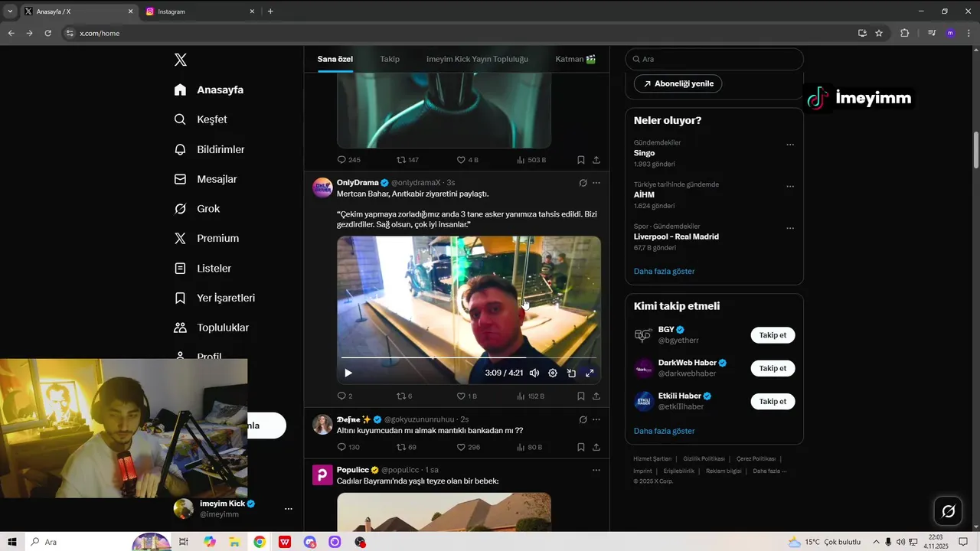The height and width of the screenshot is (551, 980).
Task: Open the Chrome extensions puzzle icon
Action: [x=905, y=33]
